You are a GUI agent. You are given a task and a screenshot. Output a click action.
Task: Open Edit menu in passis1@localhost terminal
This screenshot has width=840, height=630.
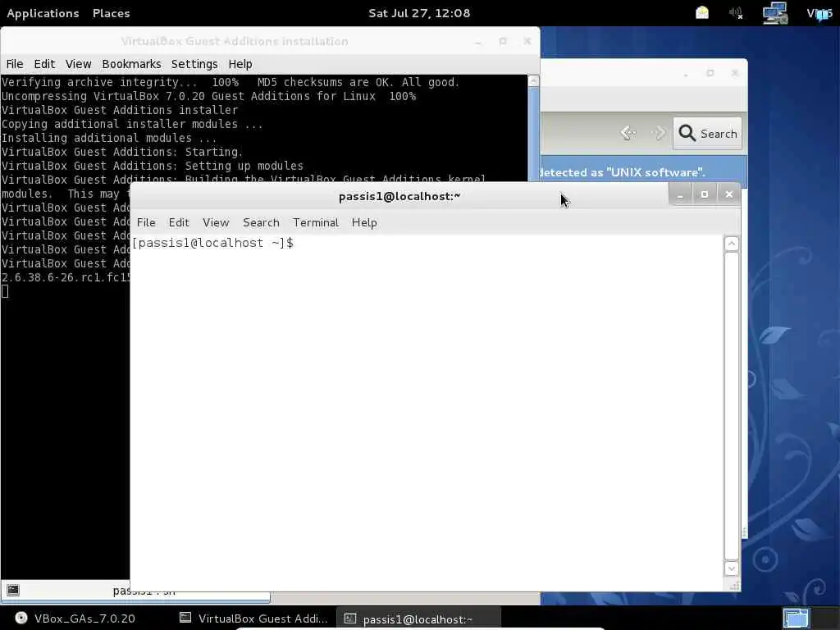point(179,222)
